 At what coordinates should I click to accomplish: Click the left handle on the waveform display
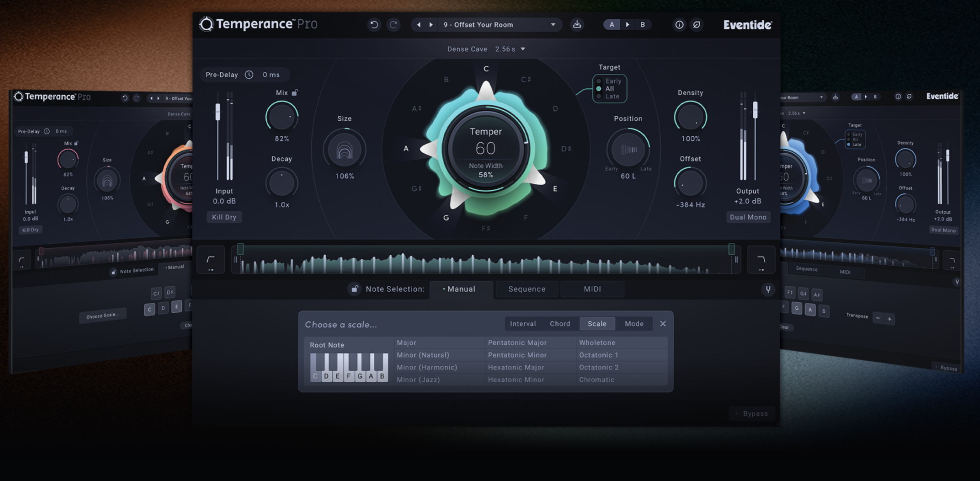click(240, 249)
